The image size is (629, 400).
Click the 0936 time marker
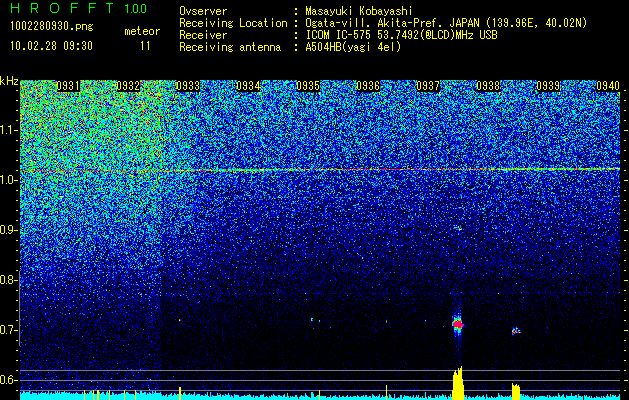tap(368, 86)
